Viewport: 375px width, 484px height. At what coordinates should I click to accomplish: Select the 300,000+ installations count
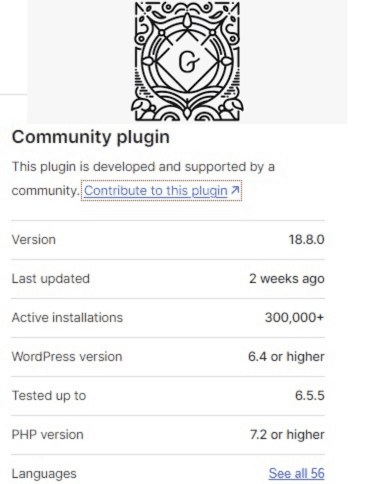pyautogui.click(x=294, y=318)
